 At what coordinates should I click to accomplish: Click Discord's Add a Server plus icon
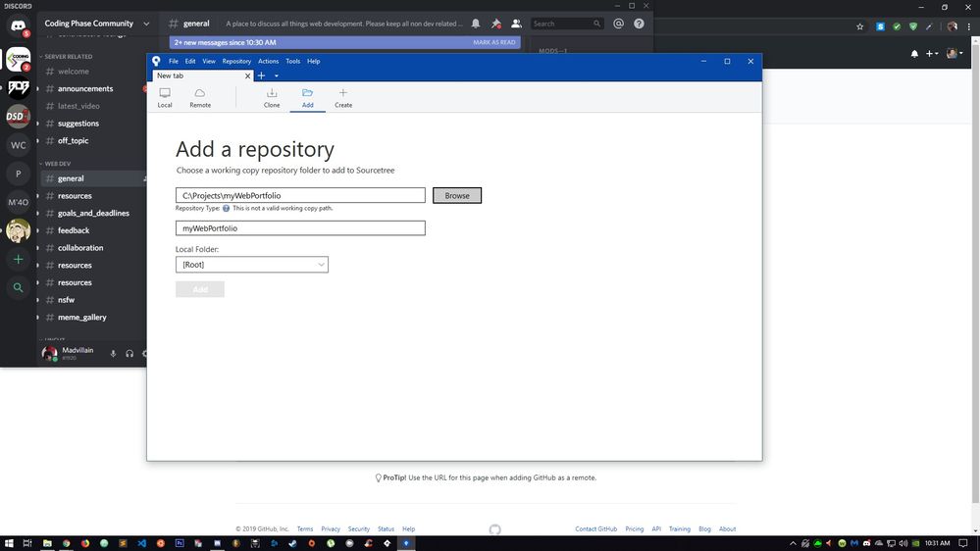click(x=18, y=259)
